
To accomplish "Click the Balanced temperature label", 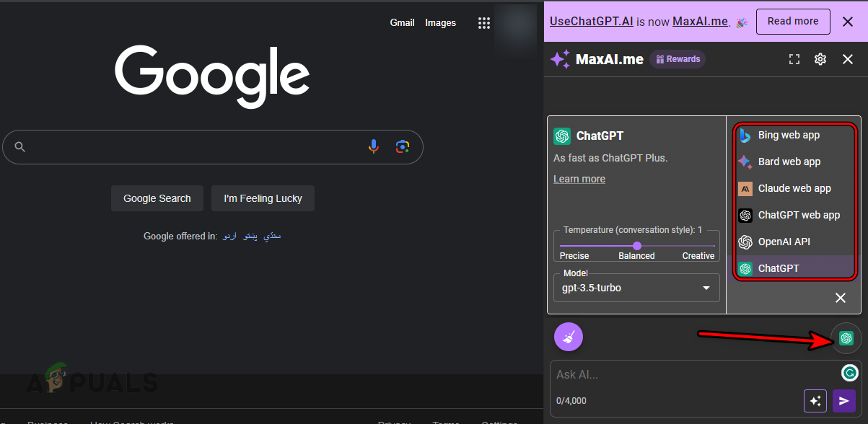I will [x=636, y=256].
